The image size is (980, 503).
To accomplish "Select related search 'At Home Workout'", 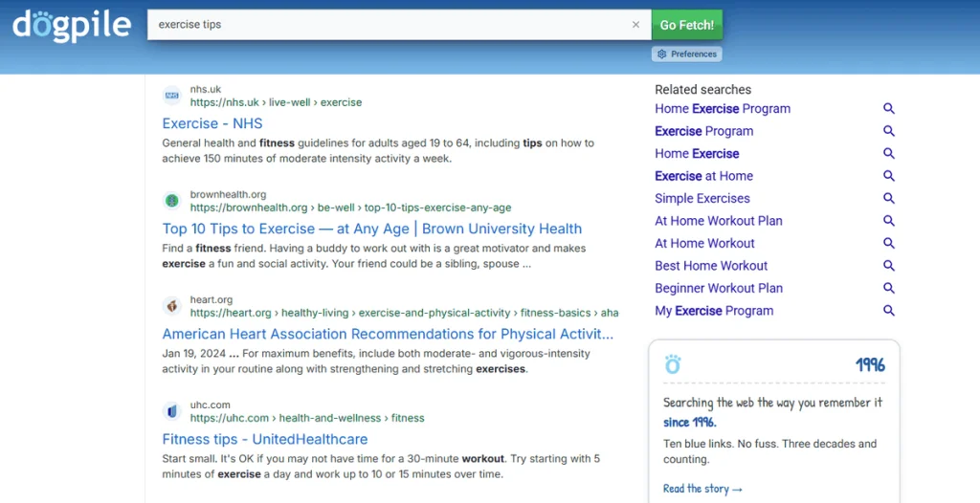I will click(x=705, y=244).
